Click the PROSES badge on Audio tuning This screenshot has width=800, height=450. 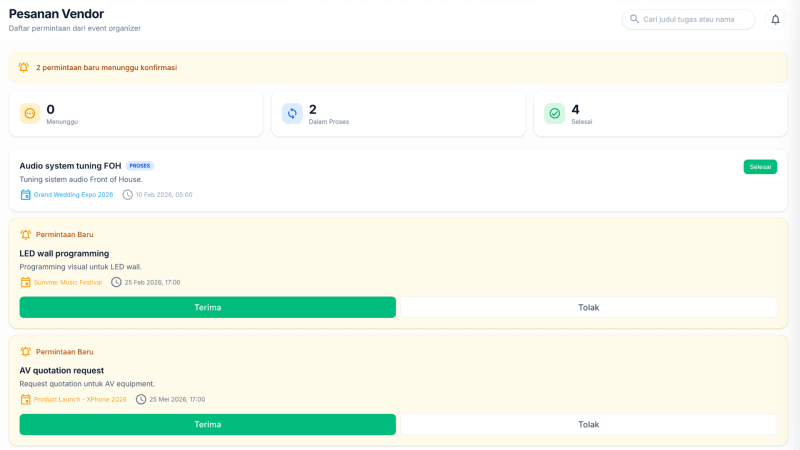pyautogui.click(x=140, y=166)
